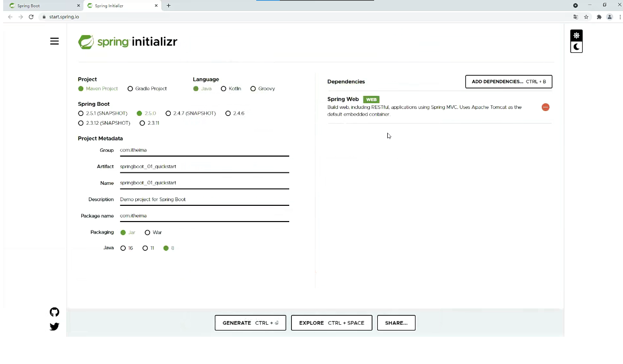The width and height of the screenshot is (623, 364).
Task: Bookmark this page with star icon
Action: pos(586,17)
